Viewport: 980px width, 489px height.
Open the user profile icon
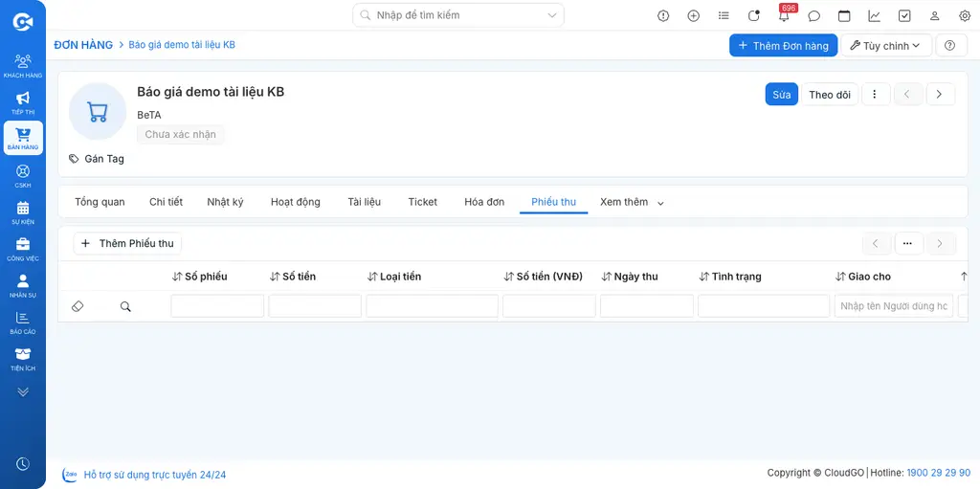point(934,15)
